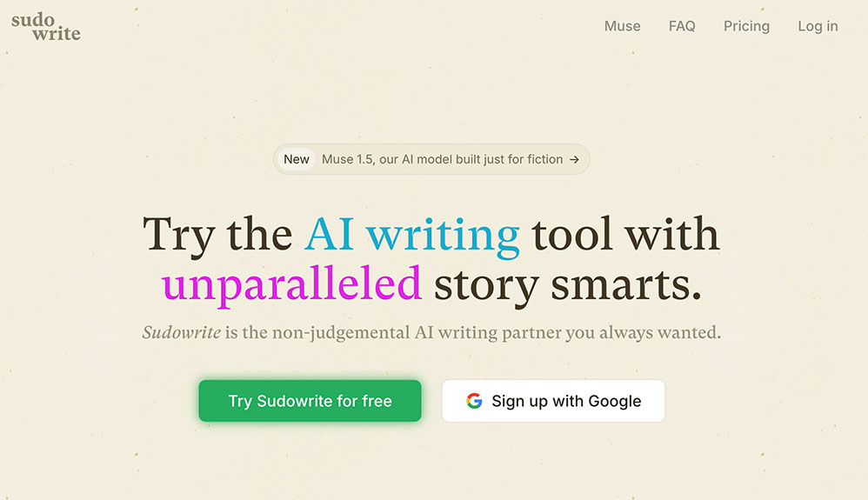Viewport: 868px width, 500px height.
Task: Open the Muse 1.5 announcement text link
Action: (442, 159)
